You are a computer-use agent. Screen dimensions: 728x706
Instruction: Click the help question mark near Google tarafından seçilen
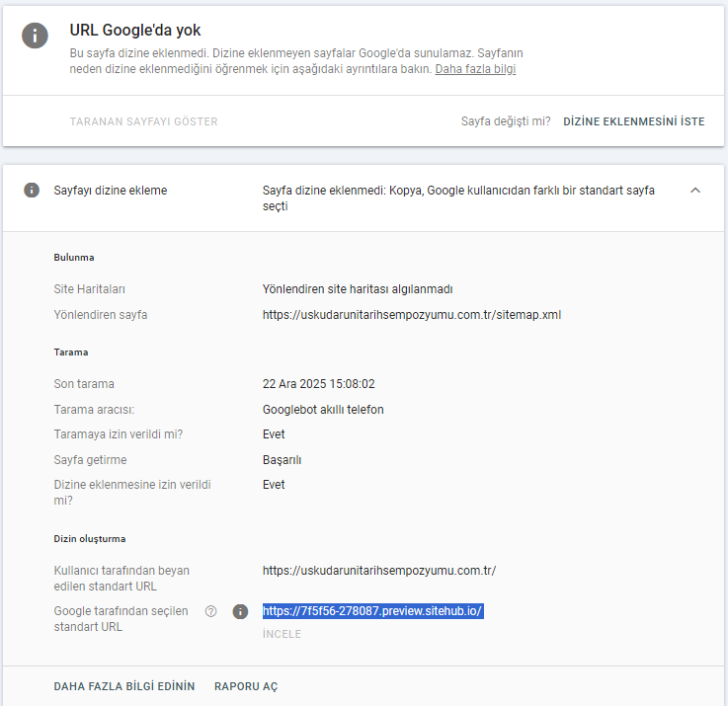click(210, 611)
